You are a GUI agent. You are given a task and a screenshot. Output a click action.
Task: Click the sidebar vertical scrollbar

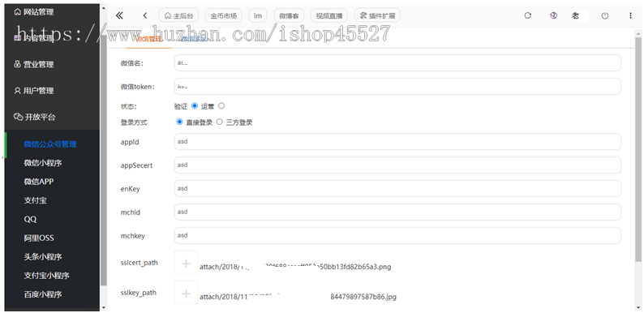click(x=104, y=161)
